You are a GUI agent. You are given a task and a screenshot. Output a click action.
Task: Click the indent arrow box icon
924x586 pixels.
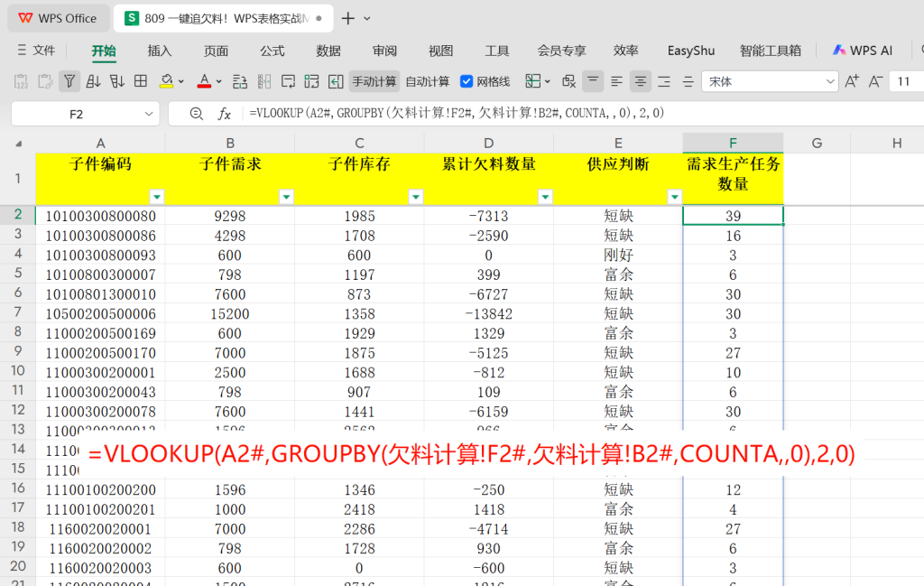tap(336, 81)
